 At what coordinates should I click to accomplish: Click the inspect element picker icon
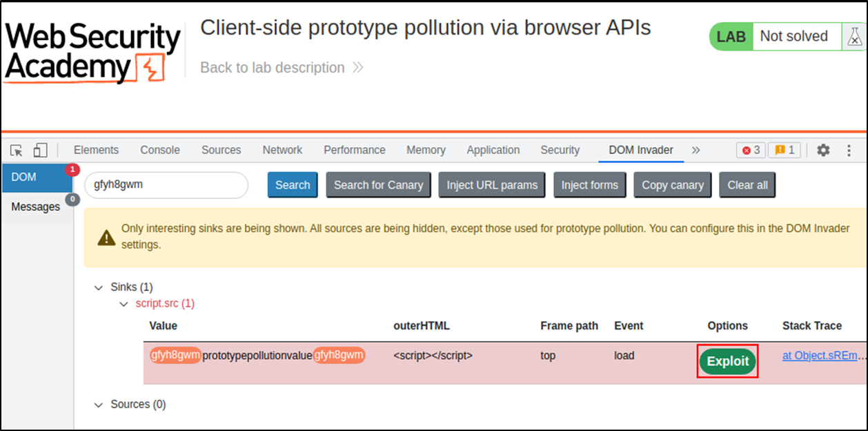pos(17,150)
